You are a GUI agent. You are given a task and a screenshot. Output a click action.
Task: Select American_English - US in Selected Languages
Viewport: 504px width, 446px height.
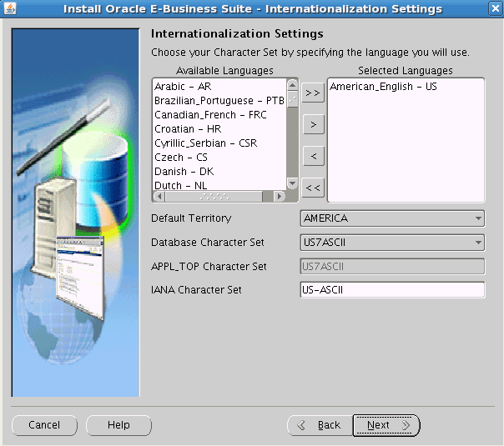406,87
